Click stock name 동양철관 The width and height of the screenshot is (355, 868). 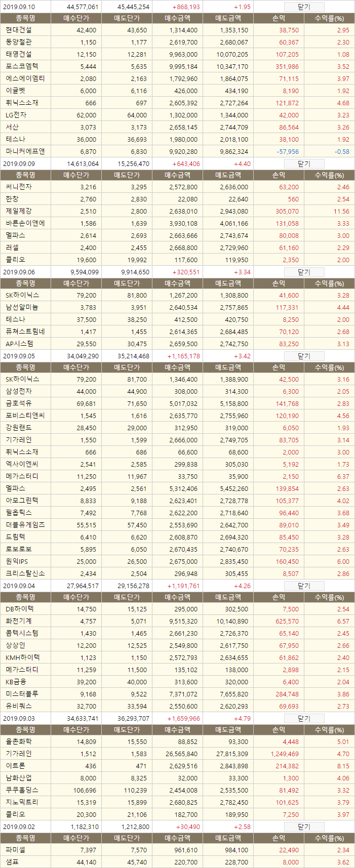tap(18, 42)
